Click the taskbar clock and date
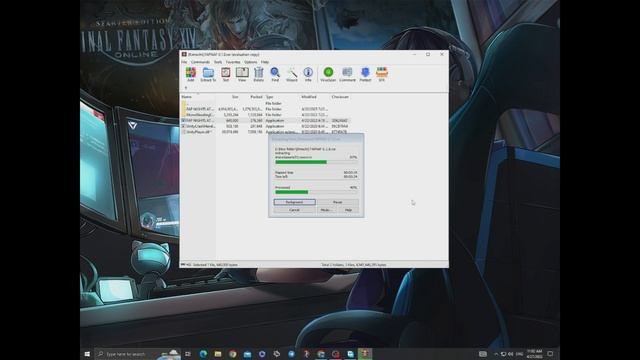This screenshot has height=360, width=640. (x=534, y=354)
